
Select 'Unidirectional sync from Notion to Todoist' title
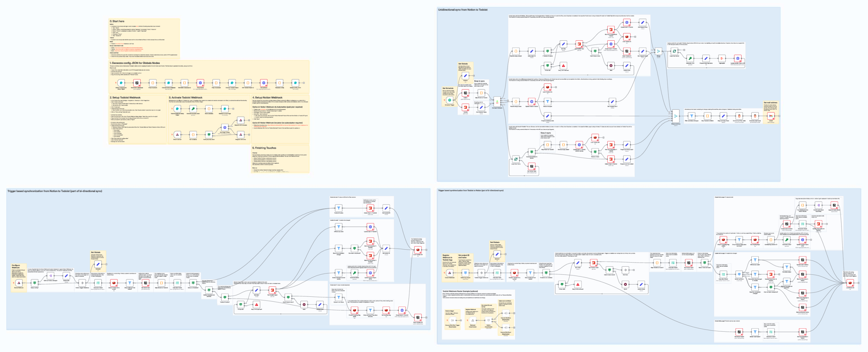463,10
